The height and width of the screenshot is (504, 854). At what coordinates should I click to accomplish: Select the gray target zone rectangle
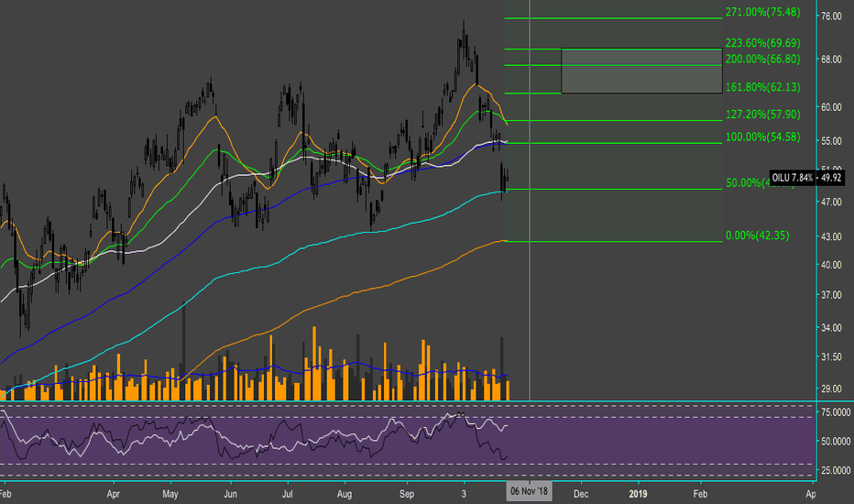(641, 71)
